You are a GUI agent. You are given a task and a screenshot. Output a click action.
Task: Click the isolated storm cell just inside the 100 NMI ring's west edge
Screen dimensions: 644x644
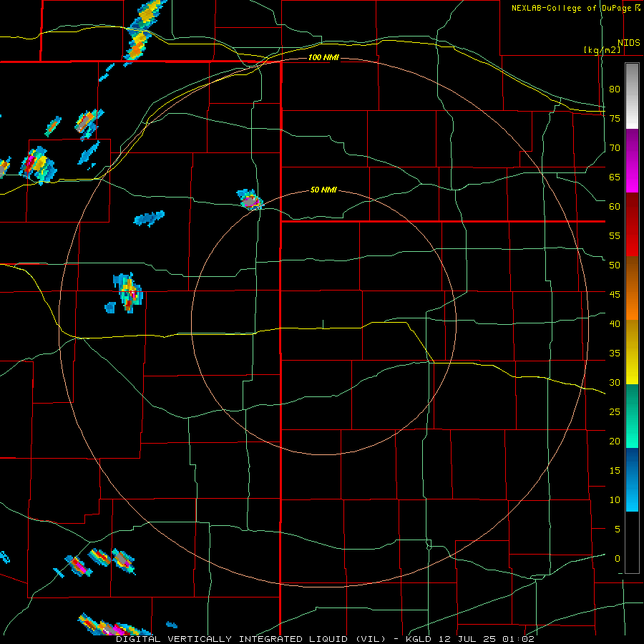click(x=128, y=293)
